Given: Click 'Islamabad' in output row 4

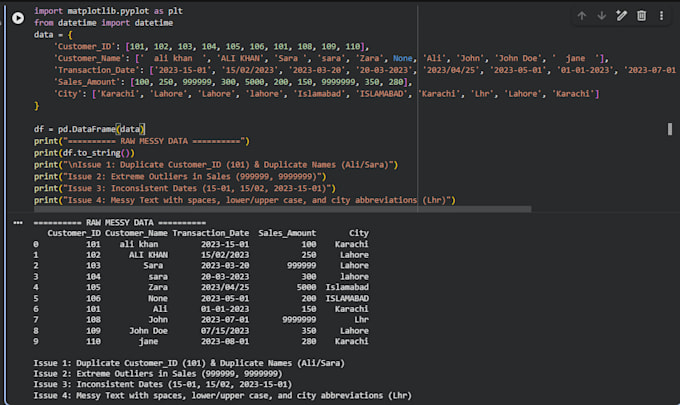Looking at the screenshot, I should [347, 287].
